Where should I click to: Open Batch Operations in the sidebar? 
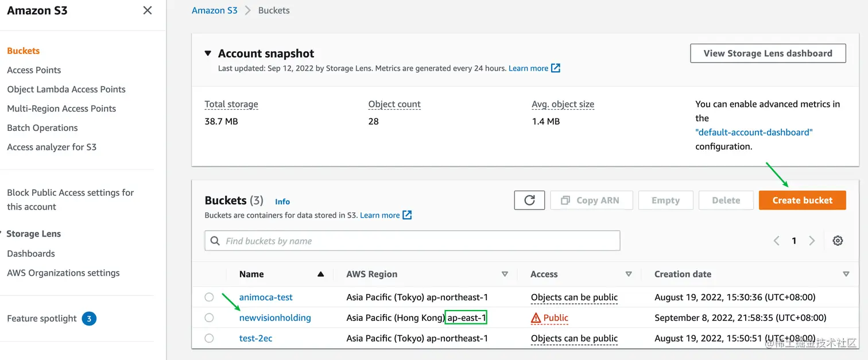tap(42, 128)
